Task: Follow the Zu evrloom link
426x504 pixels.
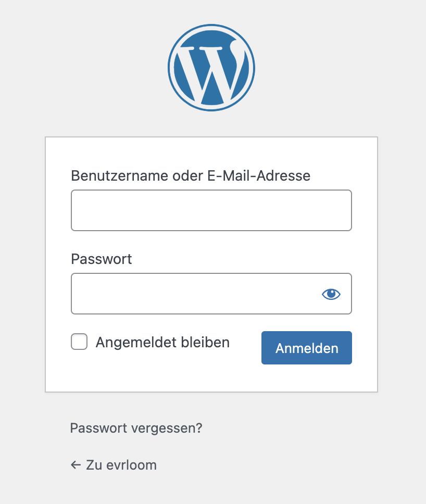Action: click(114, 465)
